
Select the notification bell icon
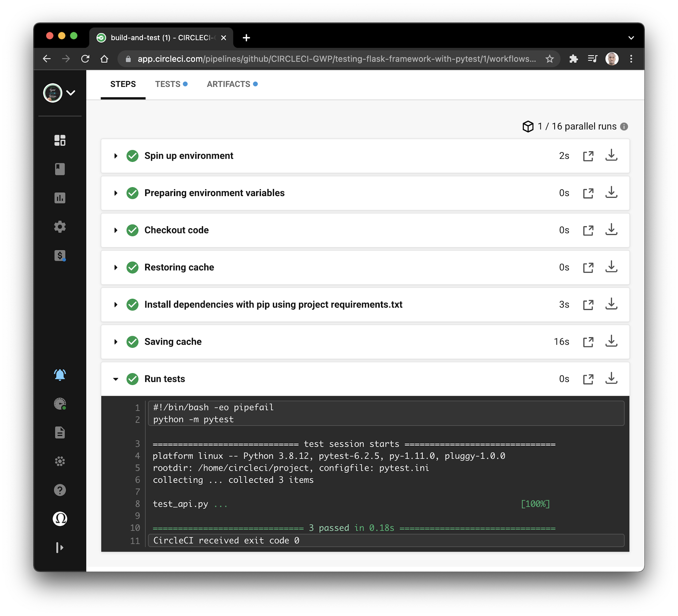(x=60, y=374)
